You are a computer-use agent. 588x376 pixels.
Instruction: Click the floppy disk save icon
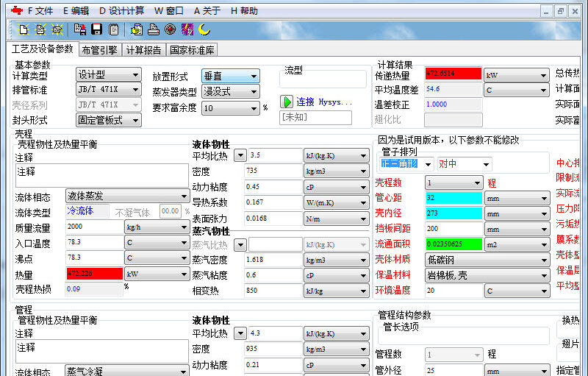point(97,29)
